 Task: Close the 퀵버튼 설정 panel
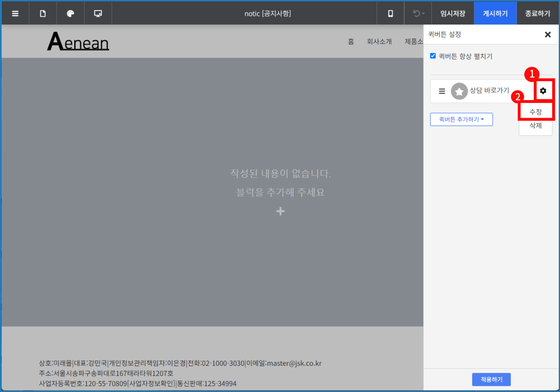tap(548, 34)
